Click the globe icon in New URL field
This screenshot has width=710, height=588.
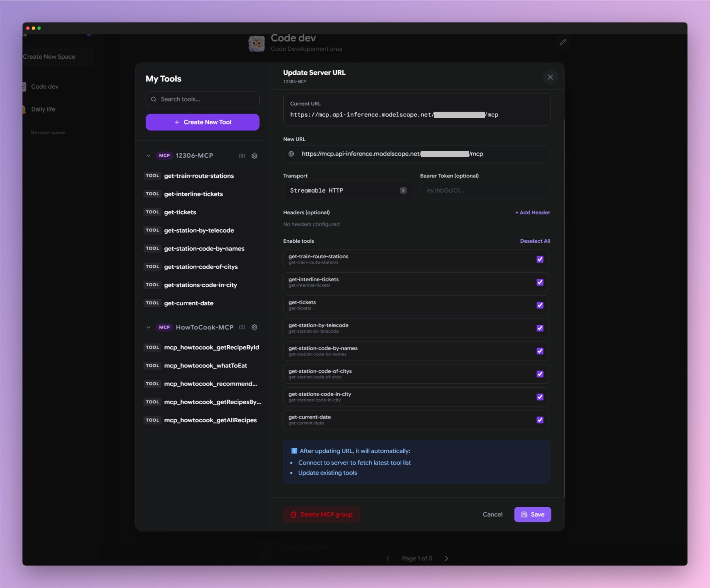pyautogui.click(x=291, y=154)
